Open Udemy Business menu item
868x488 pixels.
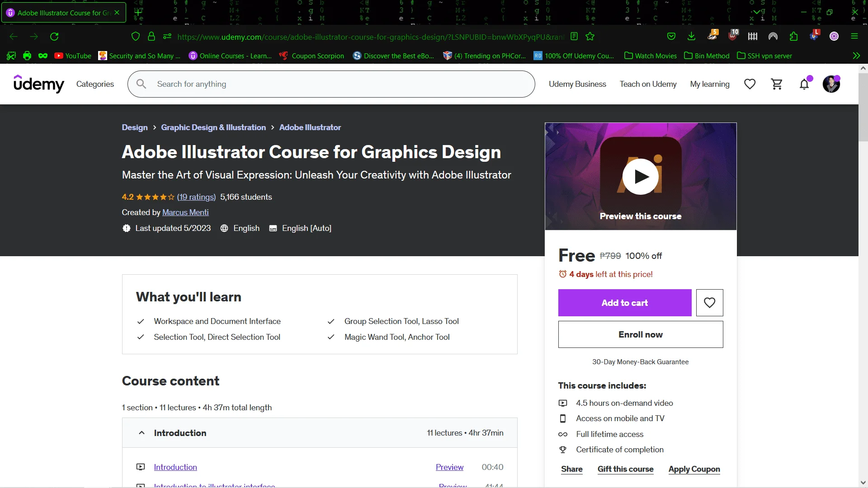577,84
